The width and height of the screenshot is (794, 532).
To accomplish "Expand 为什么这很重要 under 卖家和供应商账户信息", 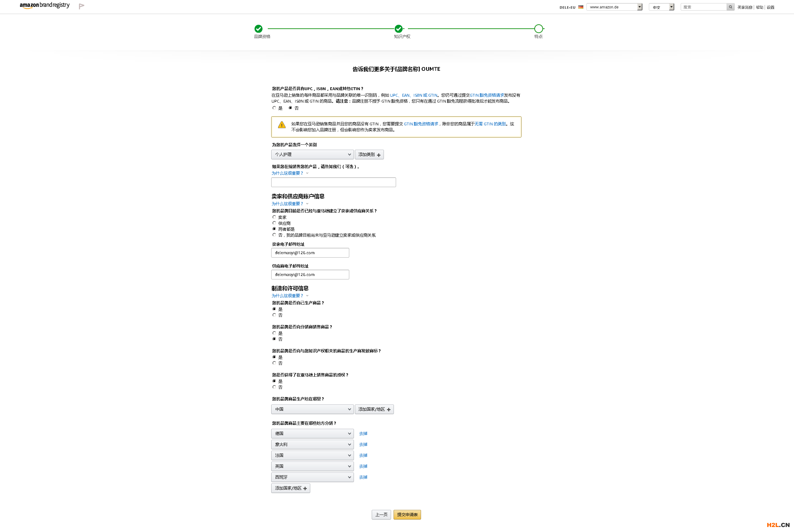I will pos(290,204).
